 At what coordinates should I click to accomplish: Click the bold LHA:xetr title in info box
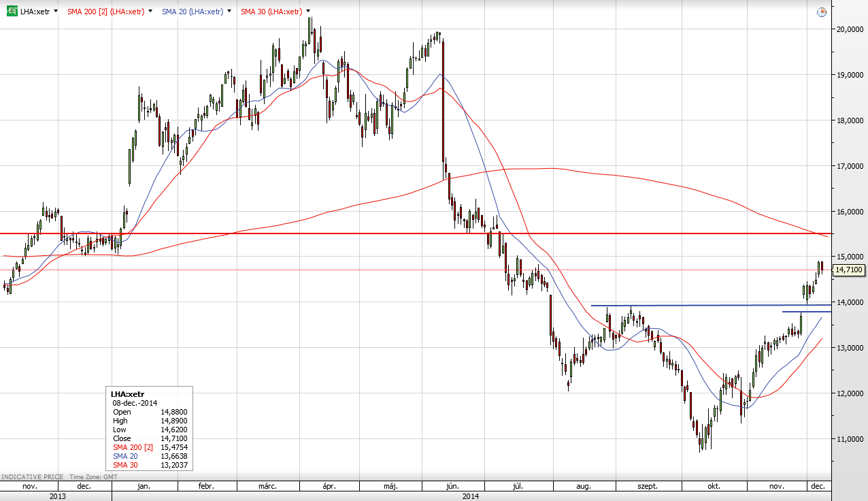click(128, 394)
